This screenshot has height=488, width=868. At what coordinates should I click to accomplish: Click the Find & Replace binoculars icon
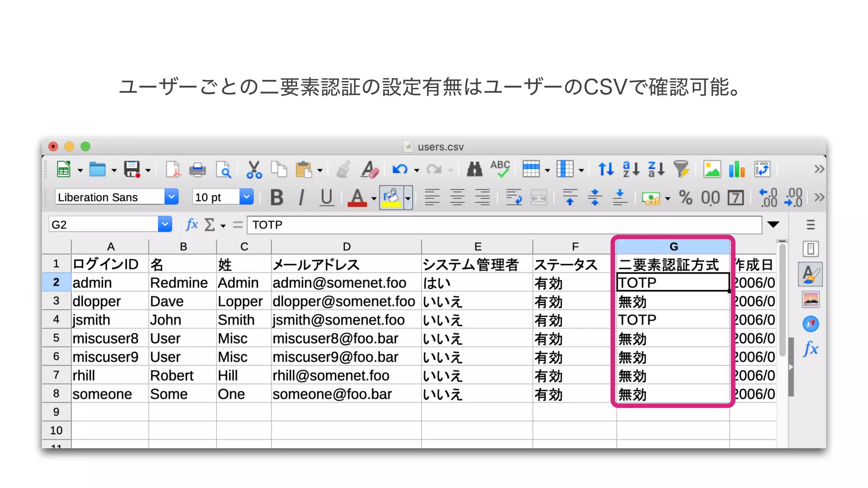click(474, 170)
